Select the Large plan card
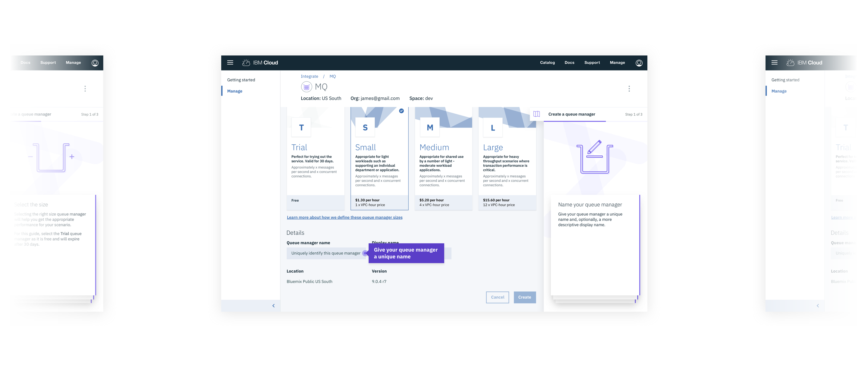 tap(507, 159)
